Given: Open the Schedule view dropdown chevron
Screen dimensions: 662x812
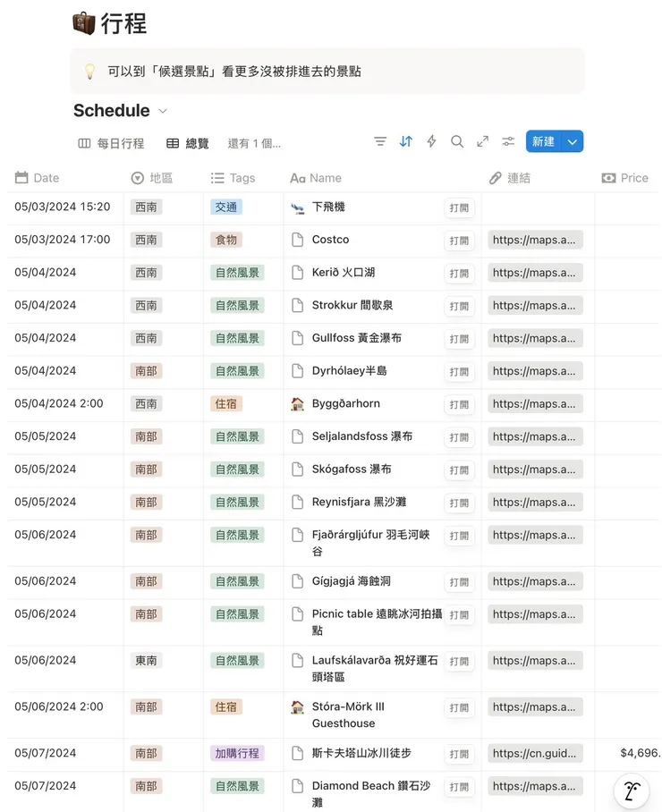Looking at the screenshot, I should coord(163,111).
